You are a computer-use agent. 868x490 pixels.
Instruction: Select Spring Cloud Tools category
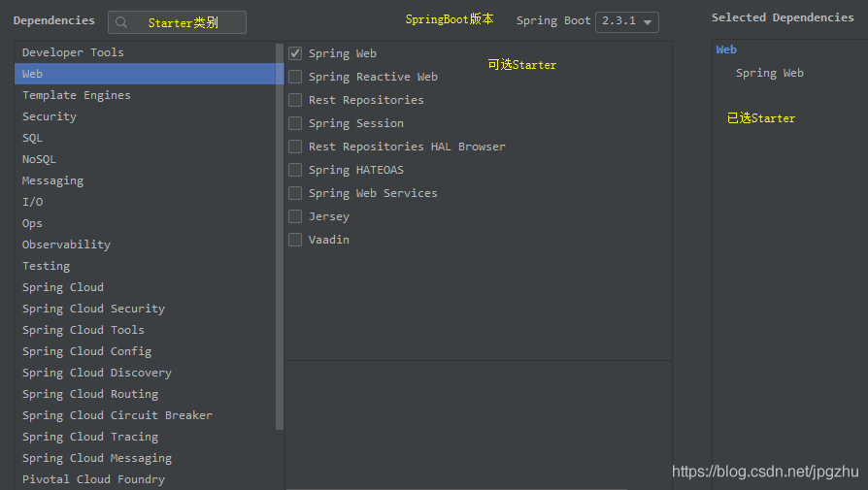pos(145,330)
